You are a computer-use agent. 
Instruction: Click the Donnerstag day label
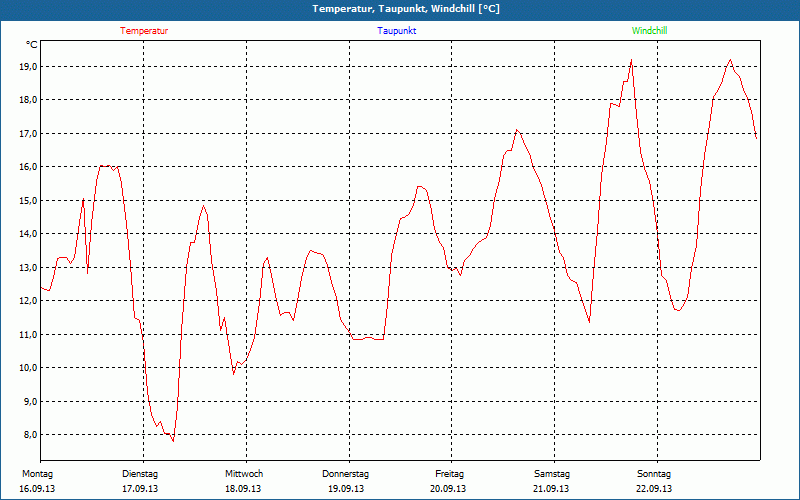pos(345,474)
